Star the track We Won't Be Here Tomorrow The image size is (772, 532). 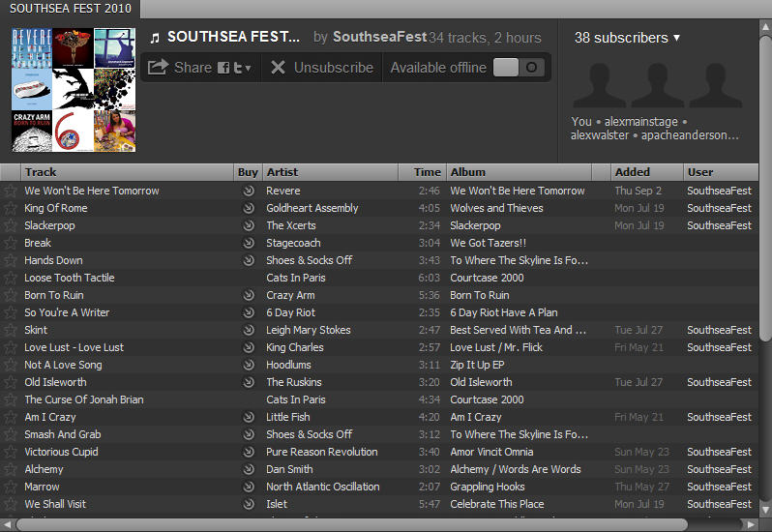(10, 191)
